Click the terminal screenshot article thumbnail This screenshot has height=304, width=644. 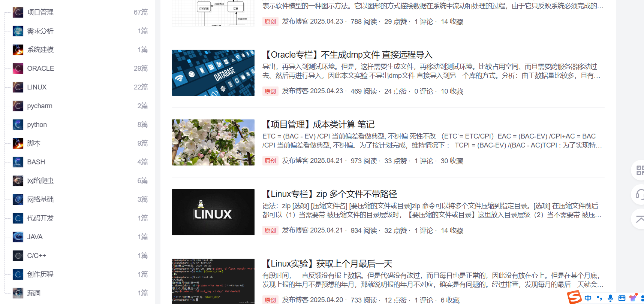tap(213, 281)
